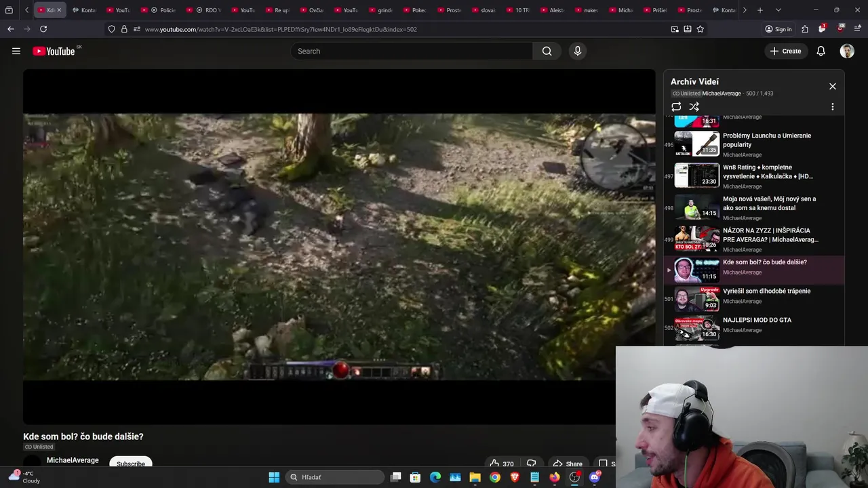
Task: Share the video
Action: pos(568,464)
